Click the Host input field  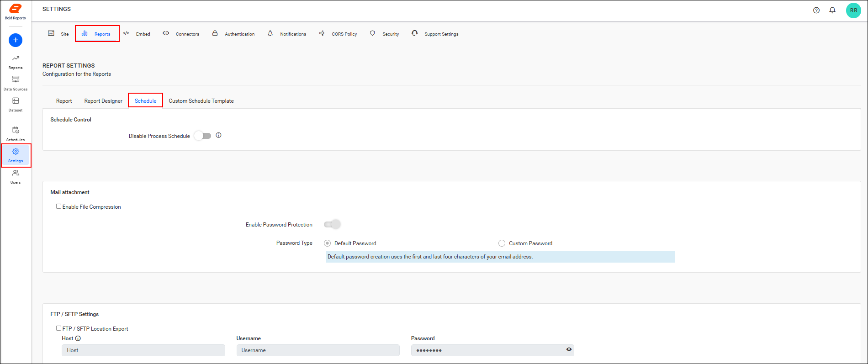pyautogui.click(x=143, y=350)
